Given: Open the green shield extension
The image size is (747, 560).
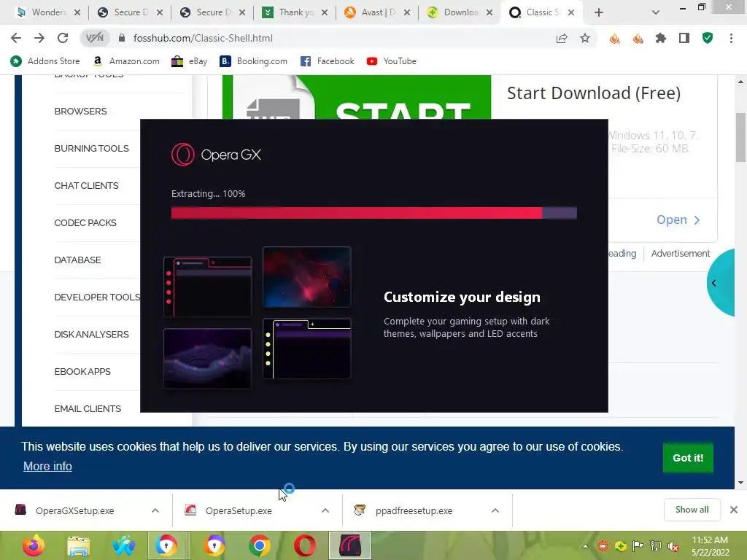Looking at the screenshot, I should [x=708, y=38].
